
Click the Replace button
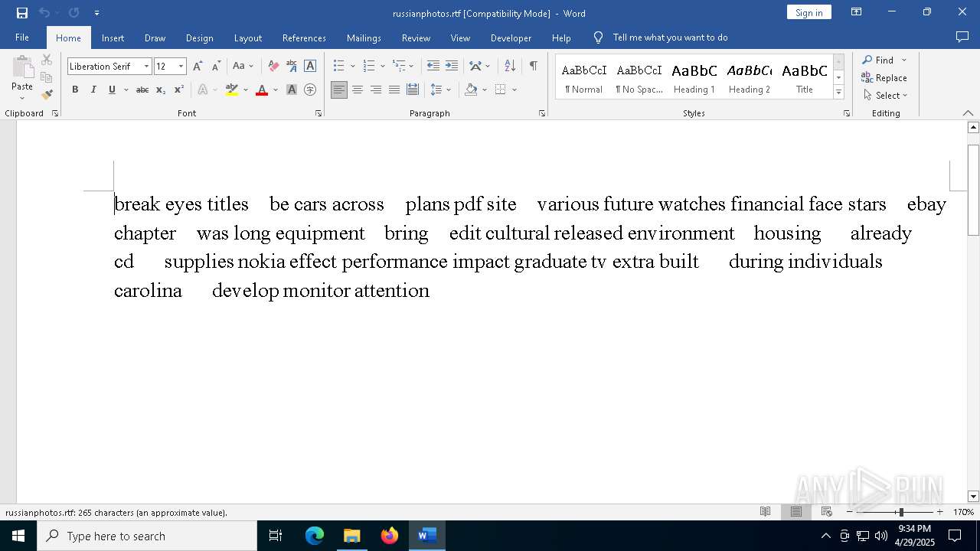885,78
